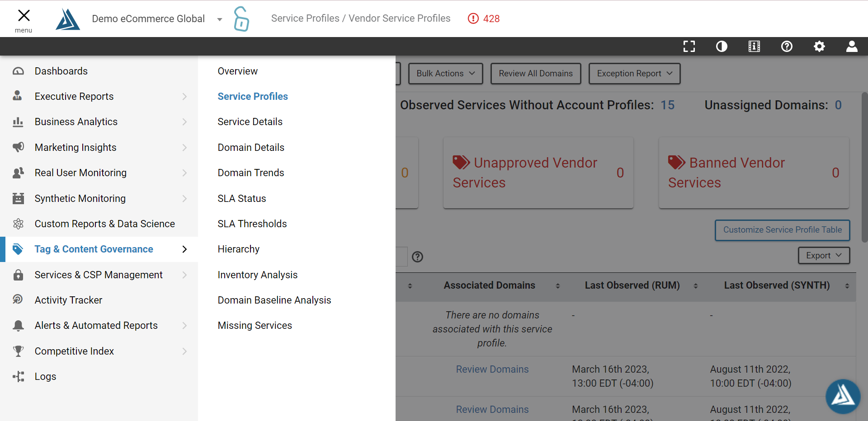The image size is (868, 421).
Task: Expand Services & CSP Management chevron
Action: pos(184,275)
